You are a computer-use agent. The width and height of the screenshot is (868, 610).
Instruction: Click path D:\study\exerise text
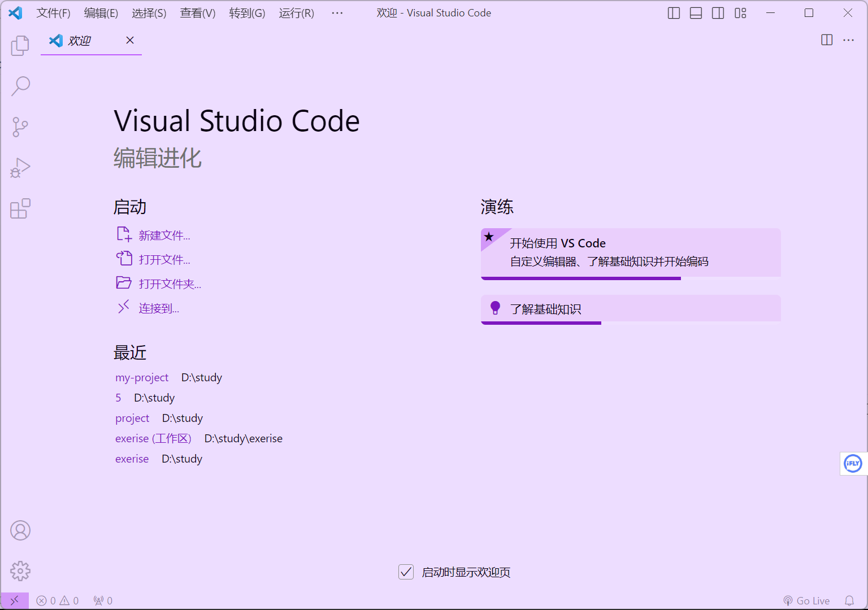click(244, 438)
